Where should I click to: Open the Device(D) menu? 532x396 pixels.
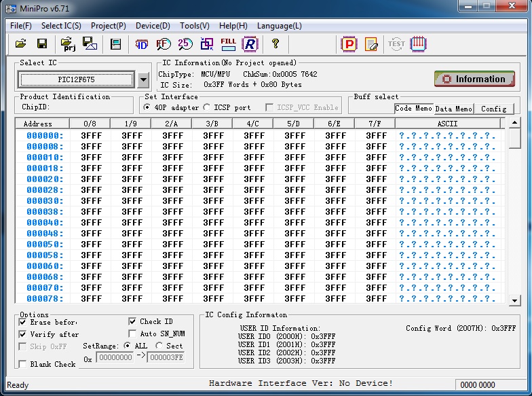click(153, 26)
